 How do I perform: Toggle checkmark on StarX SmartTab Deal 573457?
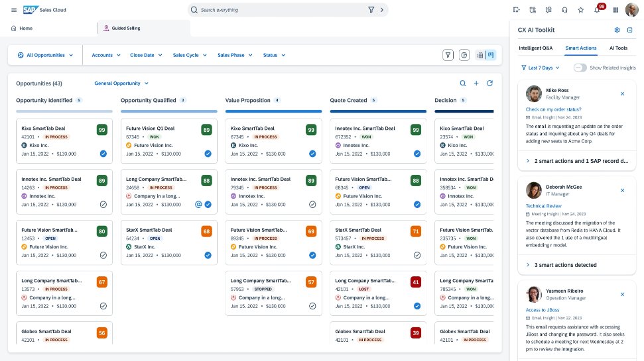(417, 255)
